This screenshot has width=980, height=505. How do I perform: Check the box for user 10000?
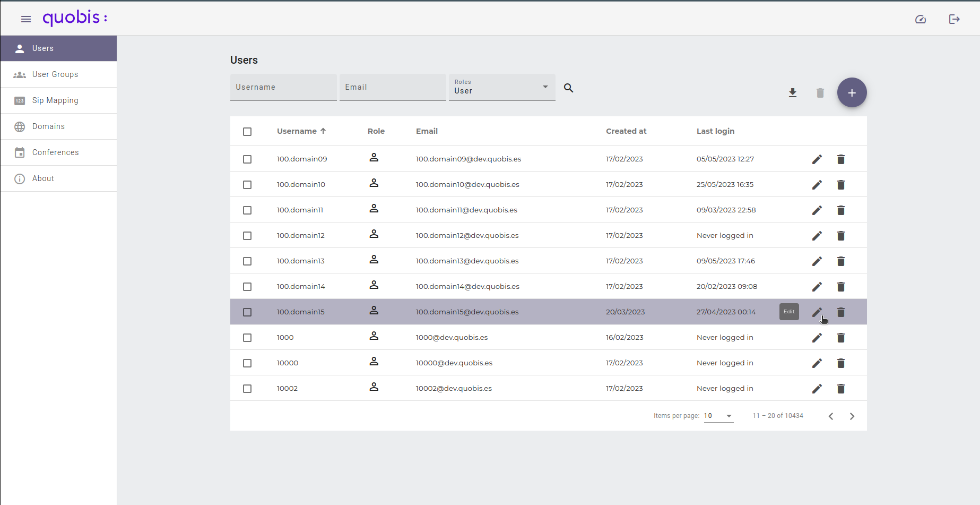click(x=247, y=363)
